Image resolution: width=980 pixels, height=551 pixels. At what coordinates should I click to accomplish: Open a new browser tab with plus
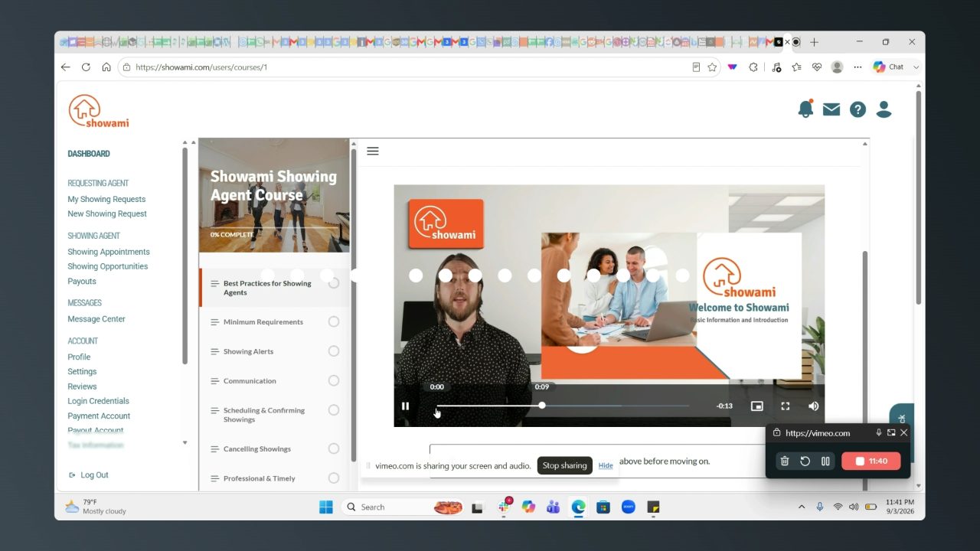(814, 42)
